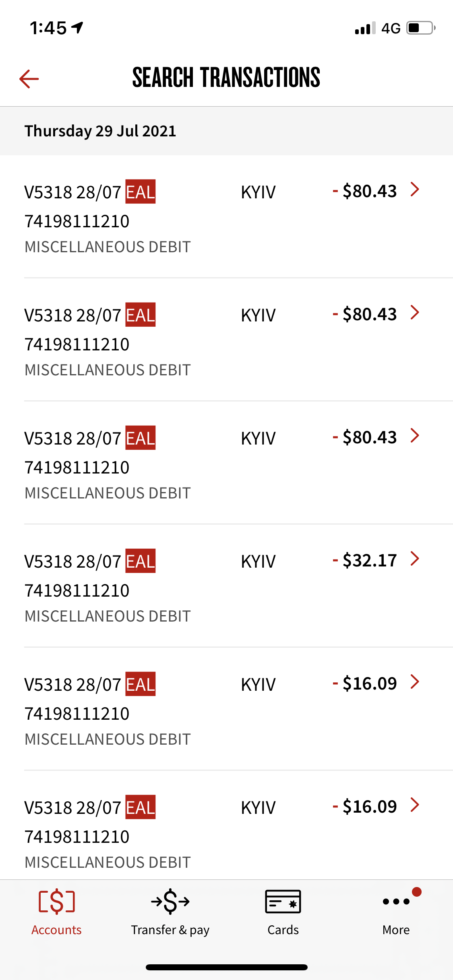Screen dimensions: 453x980
Task: Tap the red back arrow
Action: [29, 78]
